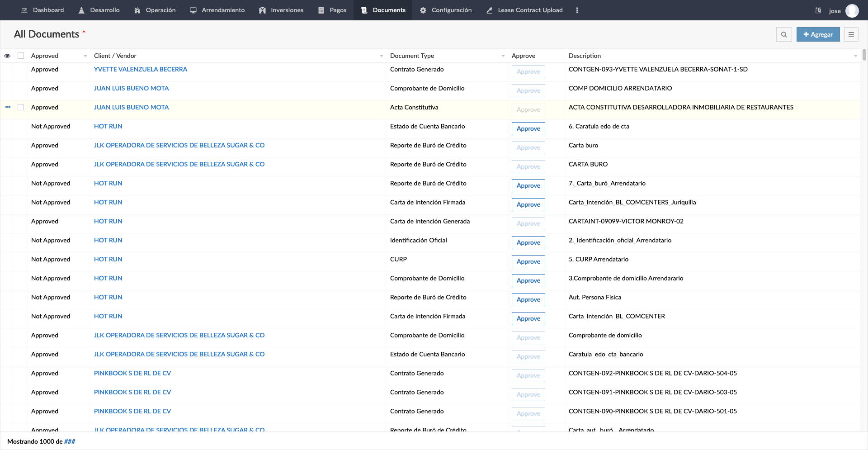The height and width of the screenshot is (450, 868).
Task: Check the select-all header checkbox
Action: click(21, 56)
